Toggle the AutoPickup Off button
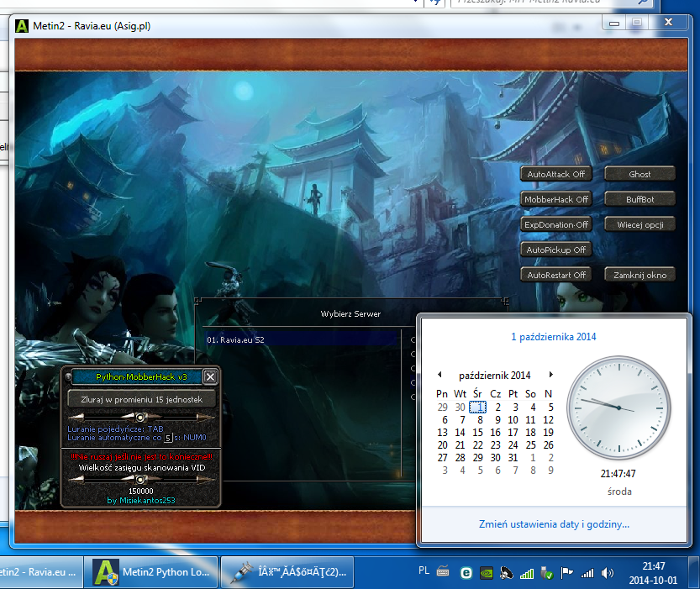Screen dimensions: 700x589 pos(555,250)
